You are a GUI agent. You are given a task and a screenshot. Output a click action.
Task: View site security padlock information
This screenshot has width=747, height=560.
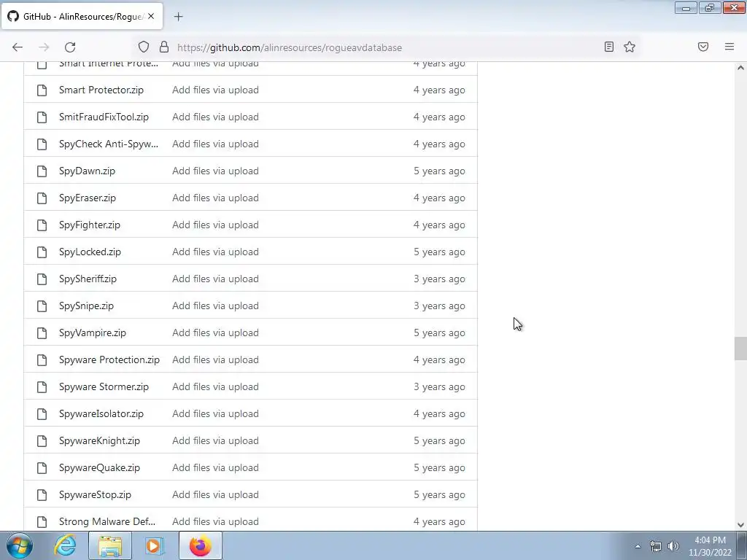click(x=164, y=47)
